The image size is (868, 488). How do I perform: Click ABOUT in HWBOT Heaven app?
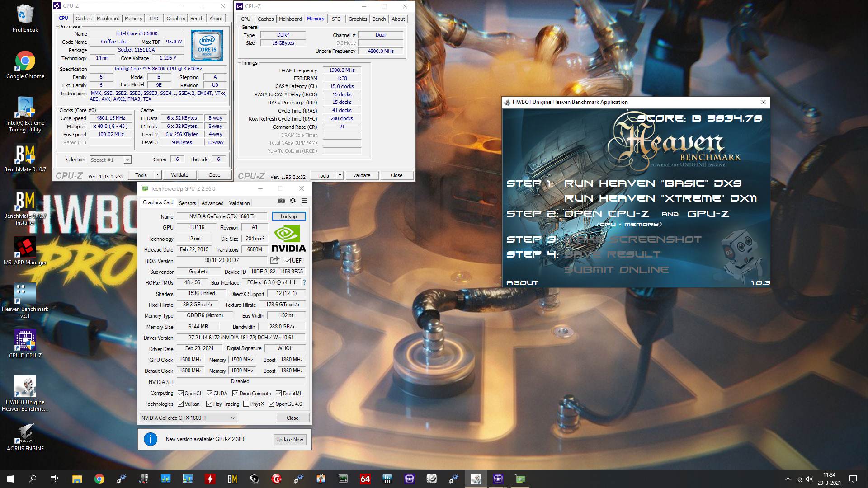tap(522, 283)
